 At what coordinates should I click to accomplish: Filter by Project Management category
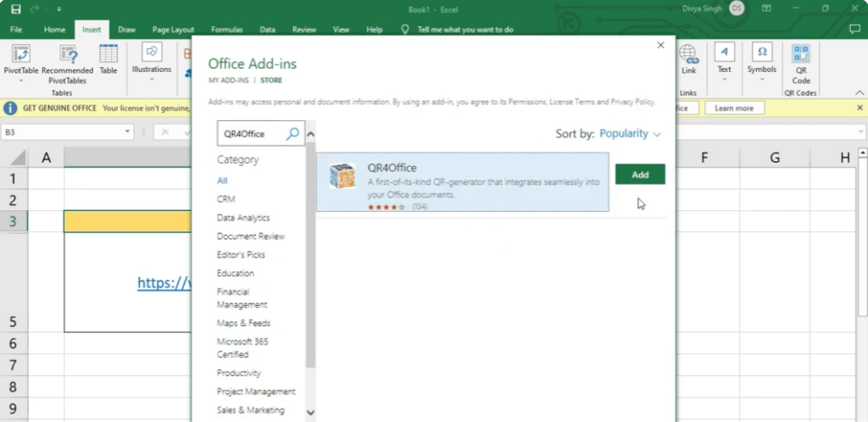click(256, 391)
